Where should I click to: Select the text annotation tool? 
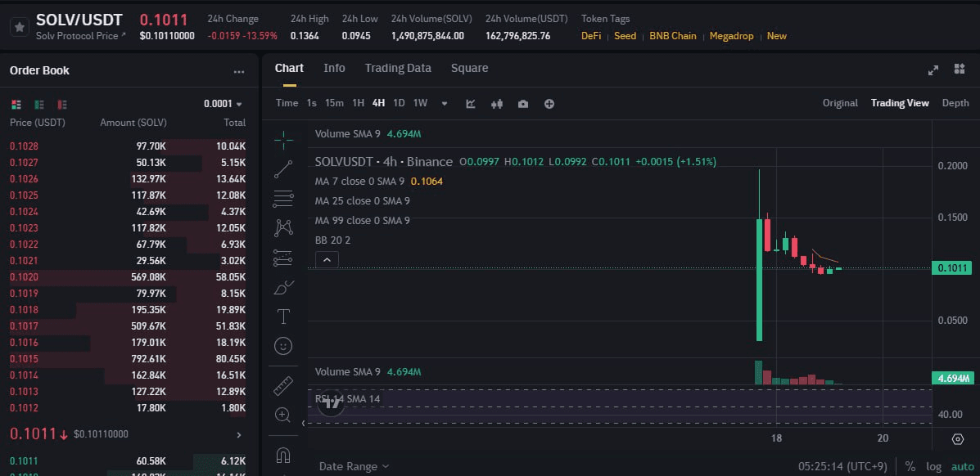tap(283, 317)
